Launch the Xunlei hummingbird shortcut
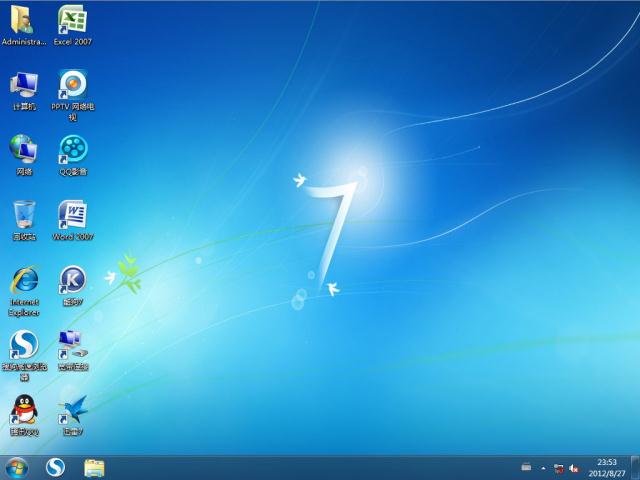Screen dimensions: 640x480 point(73,415)
